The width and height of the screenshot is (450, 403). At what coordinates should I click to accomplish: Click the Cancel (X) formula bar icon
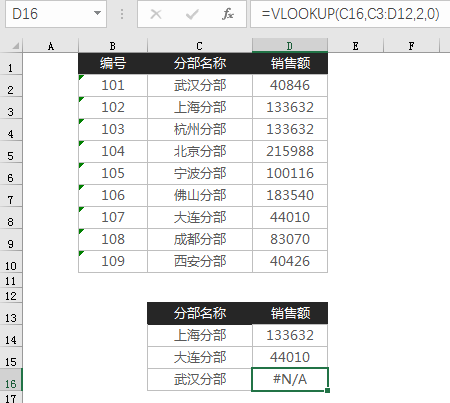point(156,14)
